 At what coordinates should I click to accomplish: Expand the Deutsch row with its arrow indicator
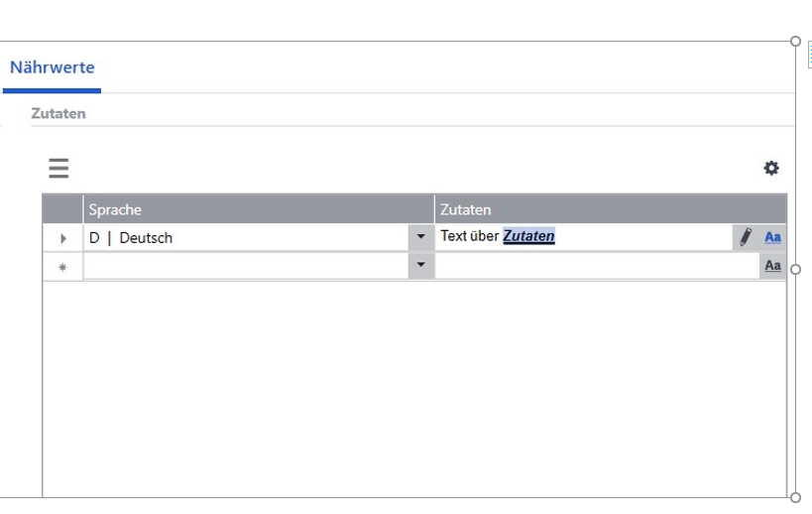tap(62, 238)
